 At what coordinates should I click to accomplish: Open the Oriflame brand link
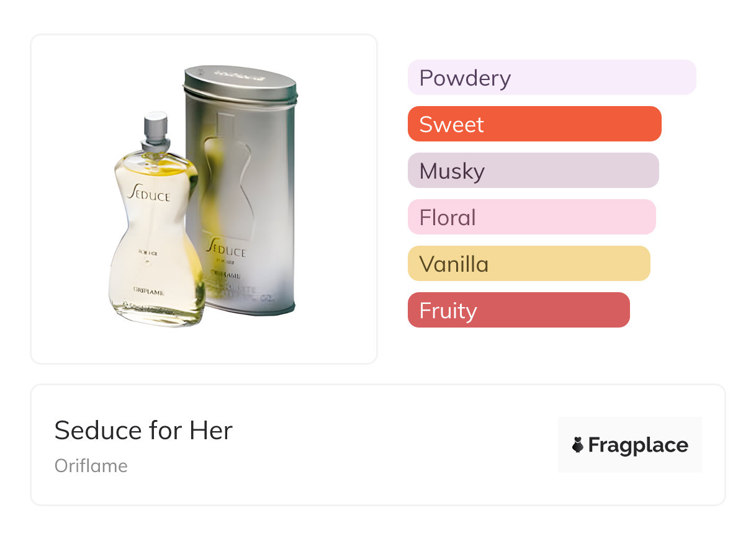click(x=91, y=466)
